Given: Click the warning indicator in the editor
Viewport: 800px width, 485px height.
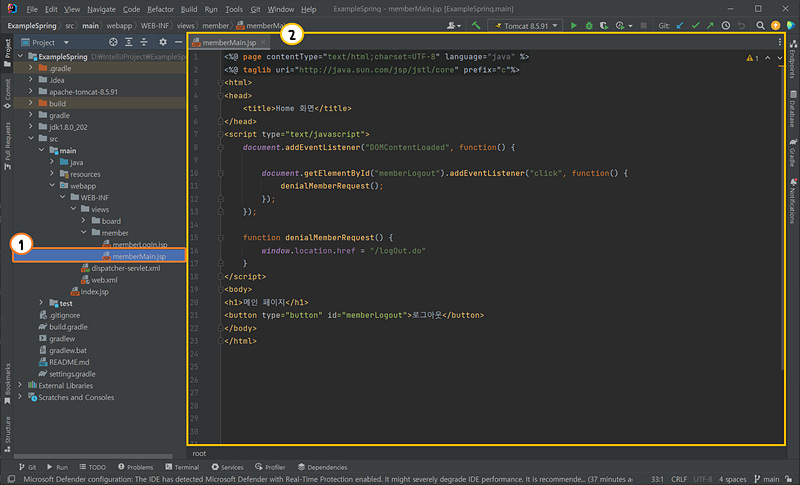Looking at the screenshot, I should tap(753, 58).
